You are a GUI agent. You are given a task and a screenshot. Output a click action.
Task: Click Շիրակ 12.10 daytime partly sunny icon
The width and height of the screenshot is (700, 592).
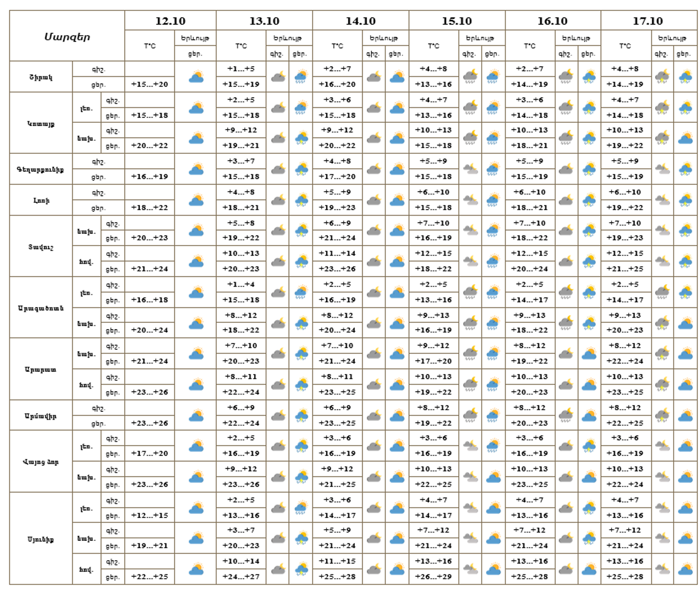196,77
